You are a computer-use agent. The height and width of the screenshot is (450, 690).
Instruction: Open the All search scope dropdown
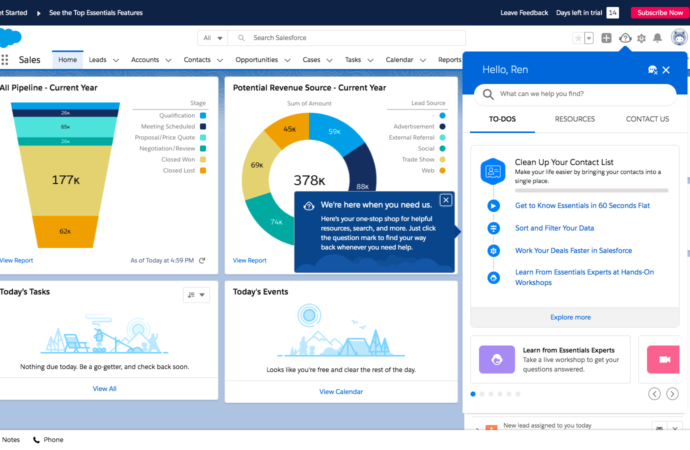213,38
